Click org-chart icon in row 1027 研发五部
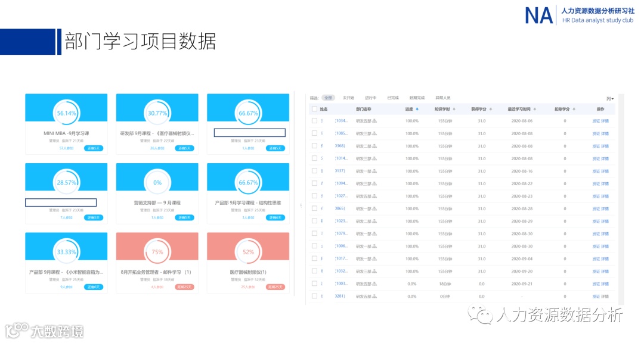644x343 pixels. [x=374, y=196]
